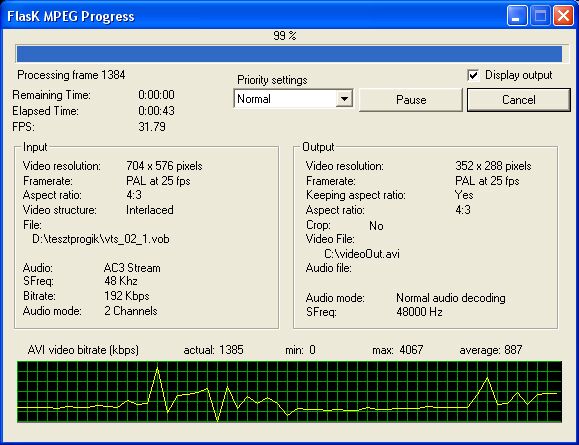Screen dimensions: 579x445
Task: Click the Processing frame 1384 status text
Action: pos(71,75)
